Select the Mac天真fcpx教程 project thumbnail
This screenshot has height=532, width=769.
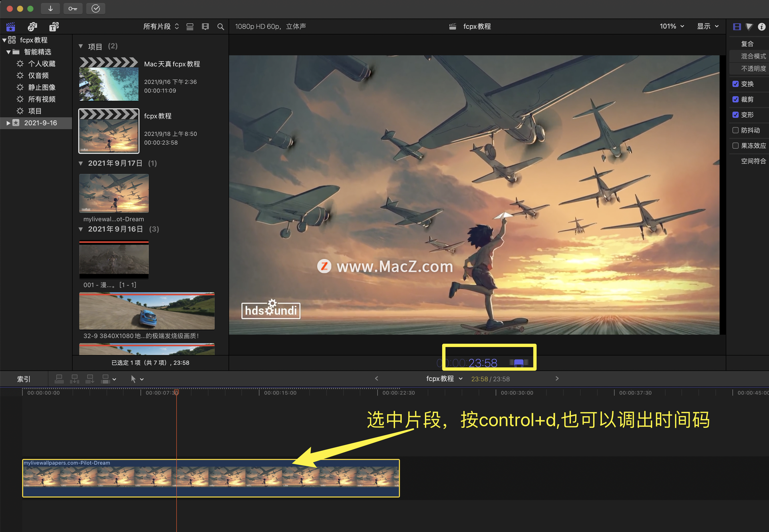point(109,79)
